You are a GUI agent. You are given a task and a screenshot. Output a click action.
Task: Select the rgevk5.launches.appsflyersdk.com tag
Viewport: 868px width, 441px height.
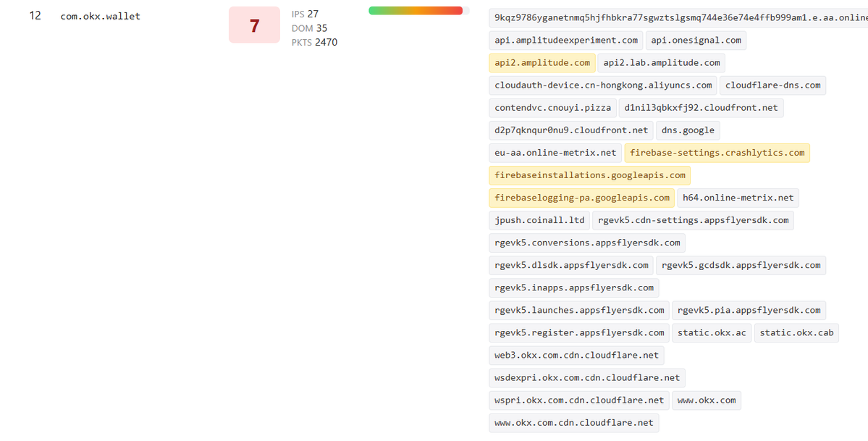[579, 310]
